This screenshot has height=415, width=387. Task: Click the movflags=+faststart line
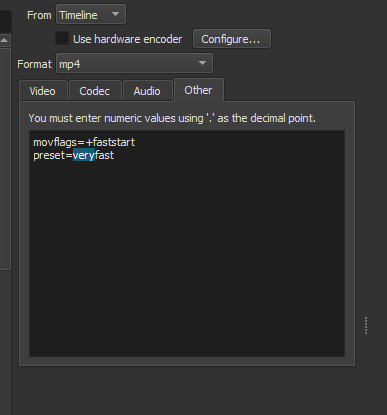coord(84,142)
